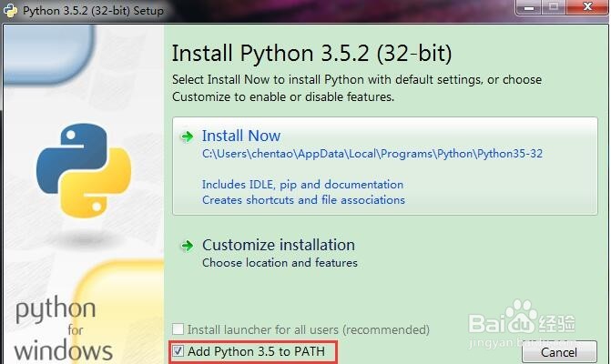Click Choose location and features description
The height and width of the screenshot is (364, 611).
[280, 263]
